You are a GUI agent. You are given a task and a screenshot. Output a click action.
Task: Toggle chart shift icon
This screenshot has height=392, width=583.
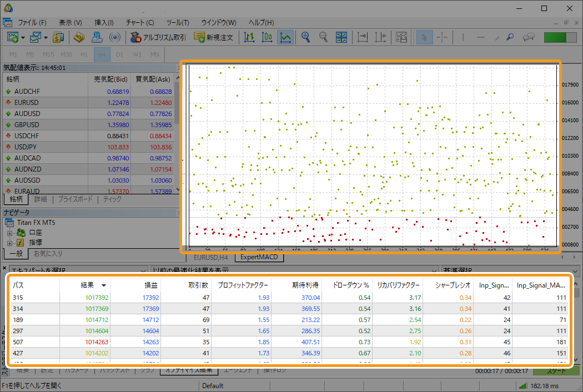[380, 37]
